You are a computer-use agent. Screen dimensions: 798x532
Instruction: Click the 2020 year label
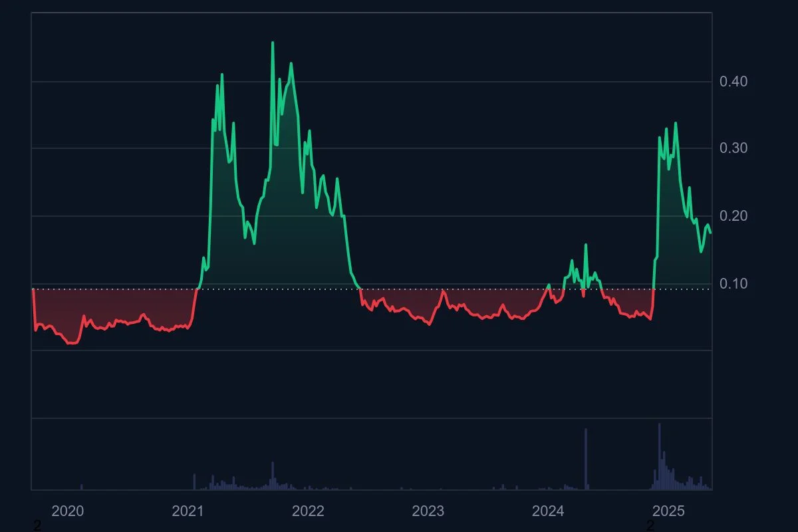click(x=67, y=511)
